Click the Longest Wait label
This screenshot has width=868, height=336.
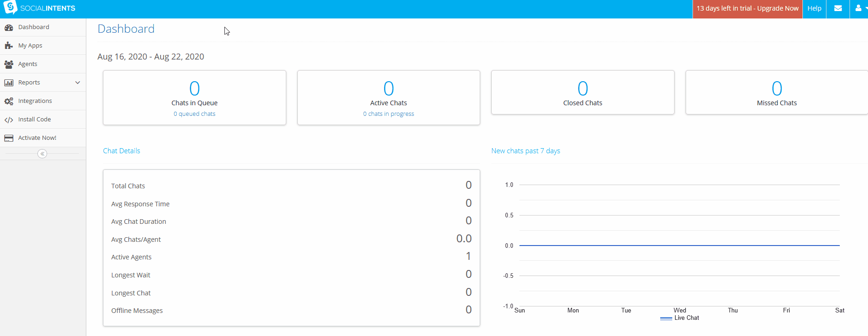pyautogui.click(x=131, y=275)
